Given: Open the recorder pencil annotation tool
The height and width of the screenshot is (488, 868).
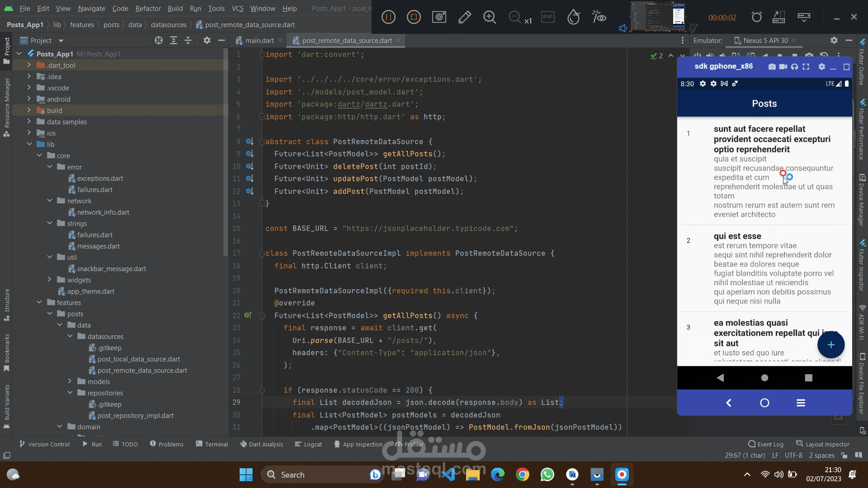Looking at the screenshot, I should [x=464, y=17].
